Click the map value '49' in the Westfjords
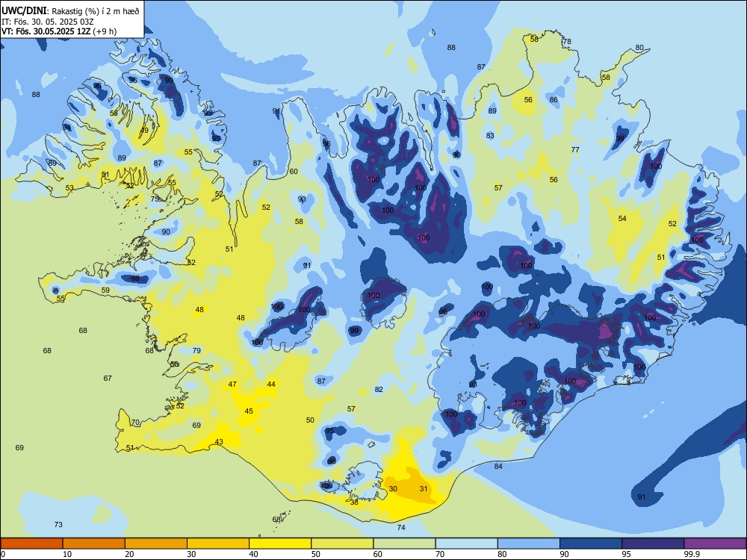The image size is (747, 560). point(144,130)
